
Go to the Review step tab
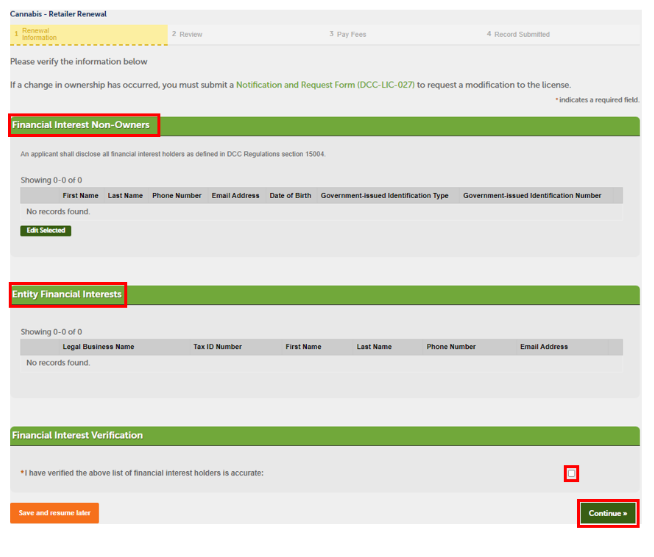pyautogui.click(x=190, y=34)
